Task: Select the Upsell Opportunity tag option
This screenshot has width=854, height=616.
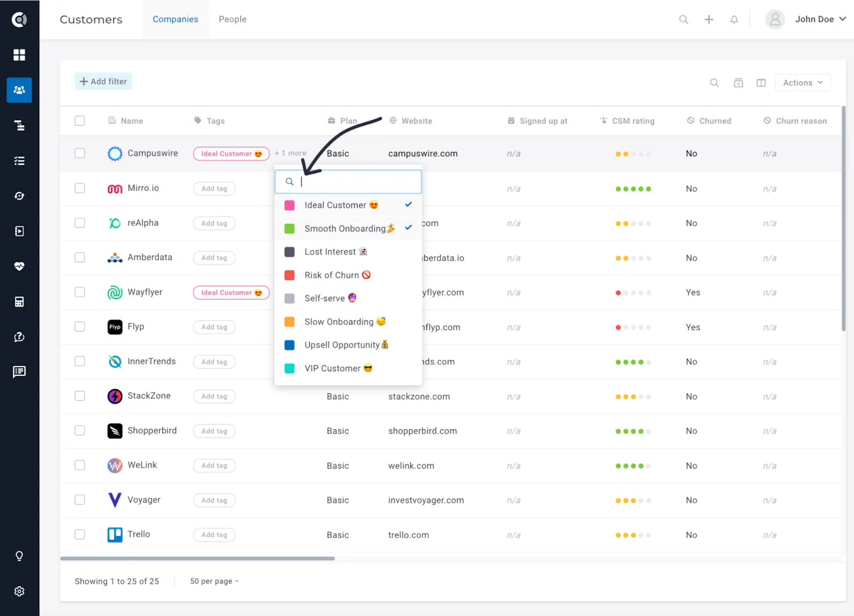Action: [x=348, y=345]
